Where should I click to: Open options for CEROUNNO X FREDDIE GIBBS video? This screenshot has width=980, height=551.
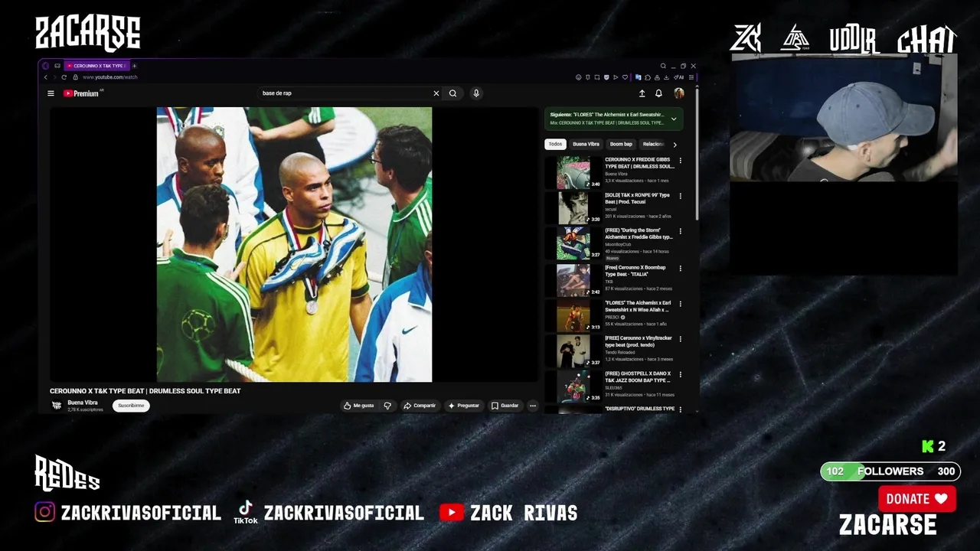(x=680, y=161)
